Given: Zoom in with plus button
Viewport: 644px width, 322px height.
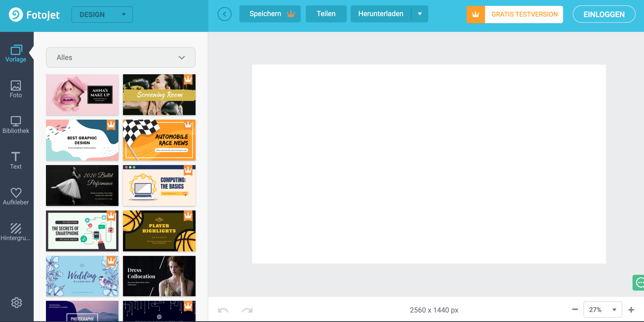Looking at the screenshot, I should coord(631,310).
